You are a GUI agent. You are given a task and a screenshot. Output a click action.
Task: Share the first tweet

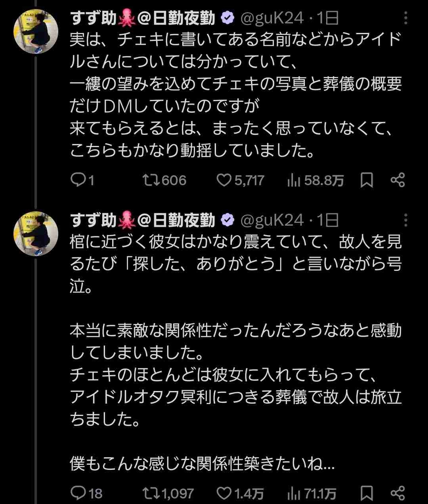point(397,181)
